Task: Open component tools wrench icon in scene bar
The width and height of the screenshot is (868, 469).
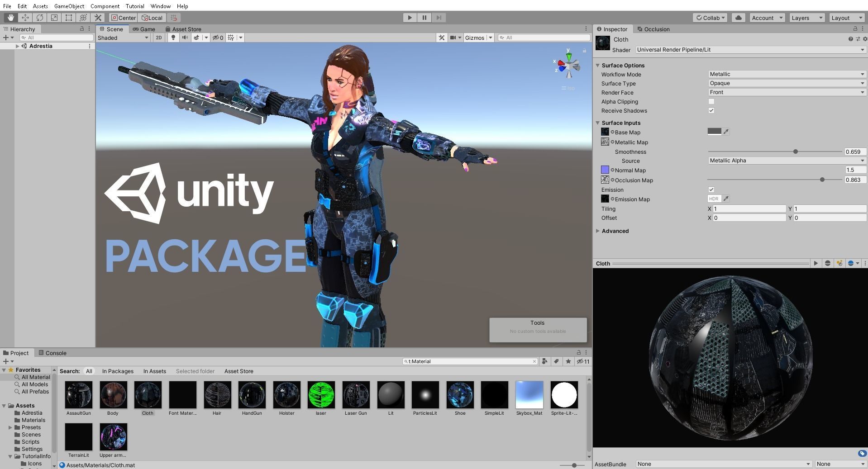Action: pos(442,38)
